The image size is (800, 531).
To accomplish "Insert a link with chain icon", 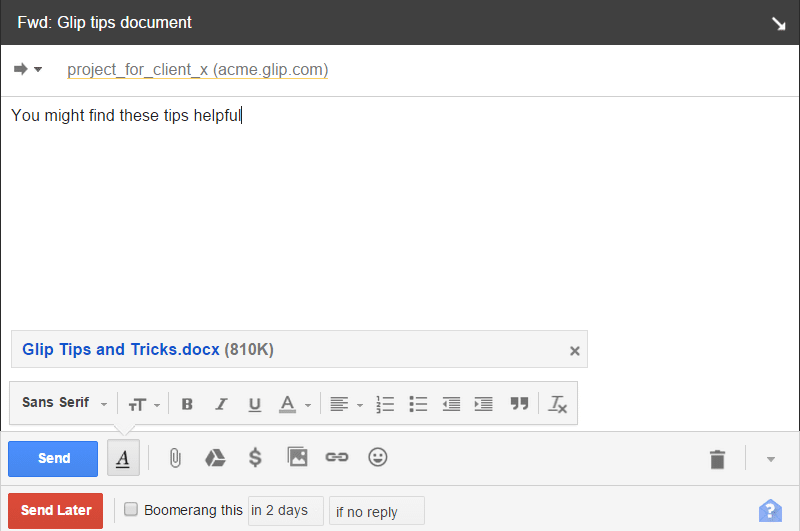I will (x=337, y=458).
